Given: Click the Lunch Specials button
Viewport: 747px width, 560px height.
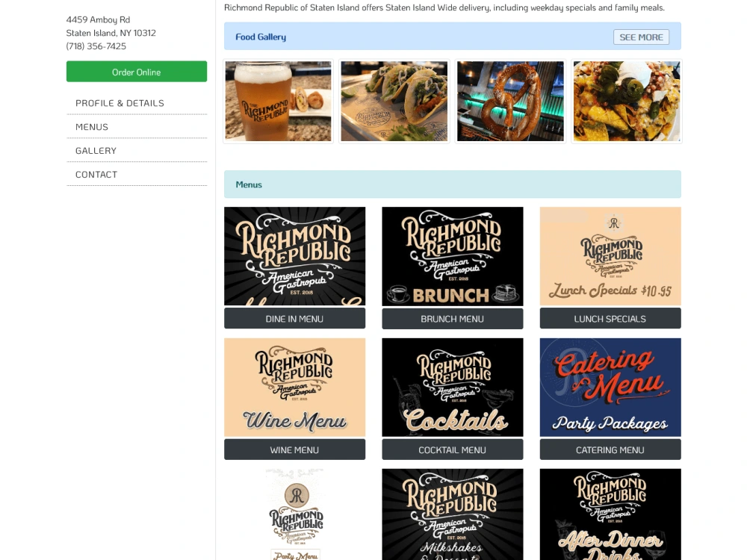Looking at the screenshot, I should [x=610, y=319].
